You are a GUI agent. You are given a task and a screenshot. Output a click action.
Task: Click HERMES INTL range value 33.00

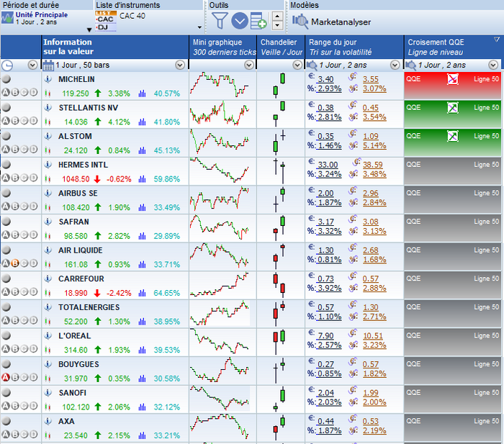point(328,165)
